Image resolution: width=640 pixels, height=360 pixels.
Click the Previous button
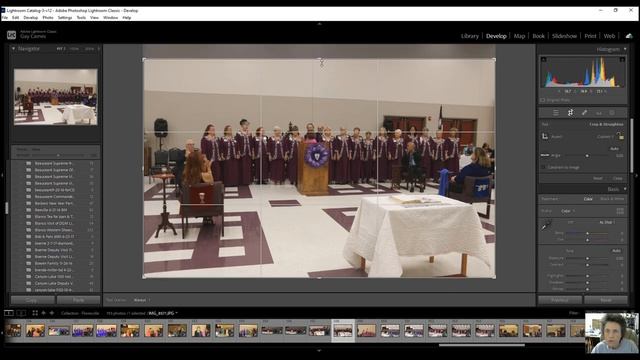point(560,300)
